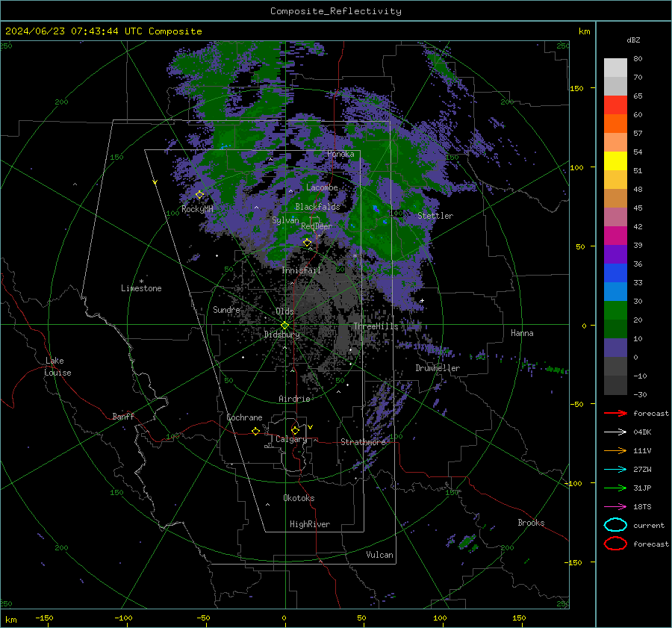The height and width of the screenshot is (628, 672).
Task: Click the Innisfail city label
Action: click(x=301, y=270)
